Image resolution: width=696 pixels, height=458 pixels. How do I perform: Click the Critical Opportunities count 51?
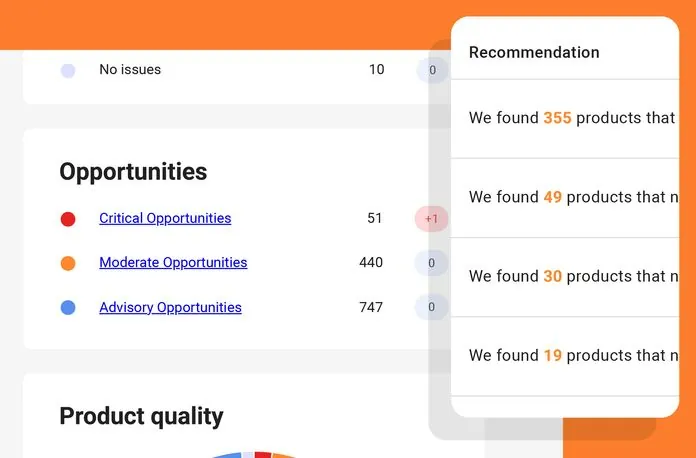click(x=375, y=218)
